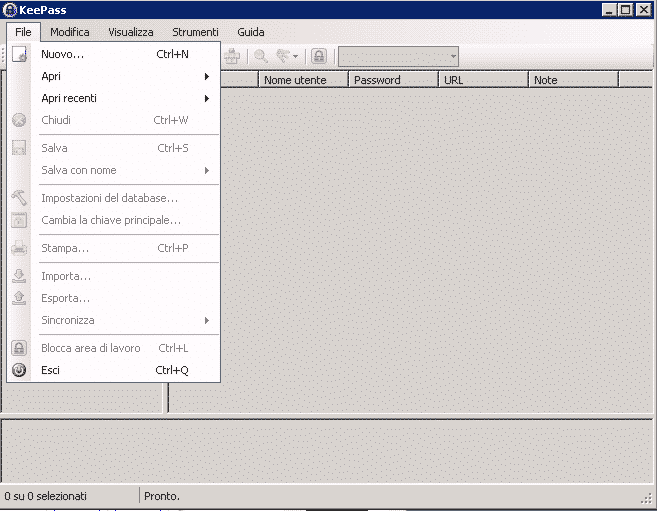Open the Modifica menu
The width and height of the screenshot is (657, 511).
click(x=70, y=32)
